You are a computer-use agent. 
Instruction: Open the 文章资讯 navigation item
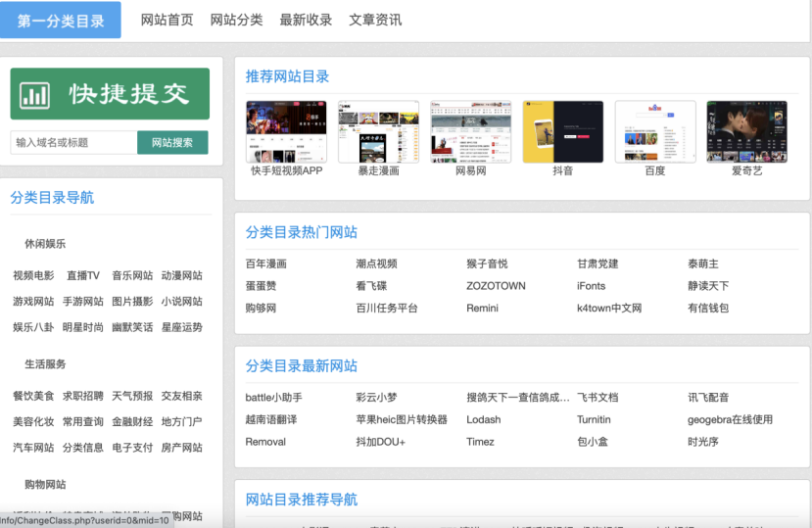(375, 21)
